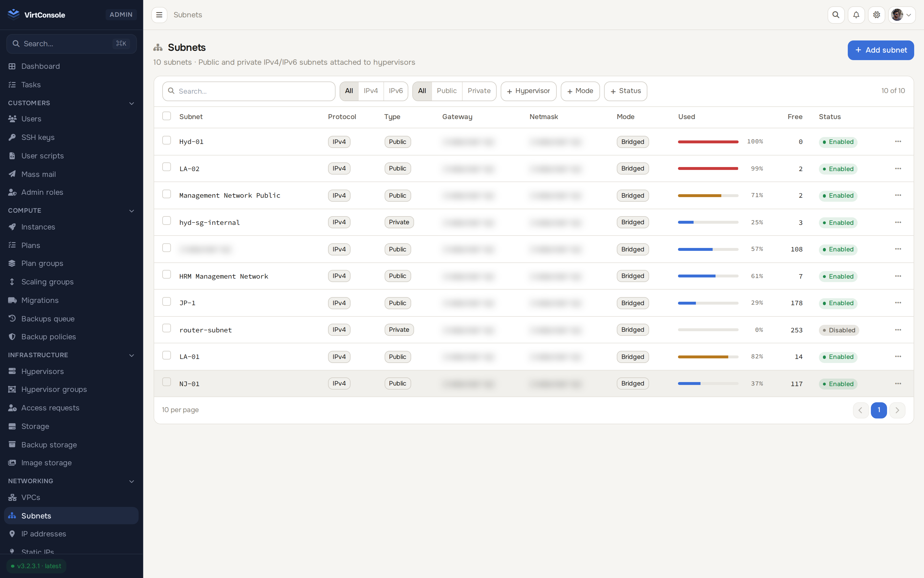Screen dimensions: 924x578
Task: Click the v3.2.3.1 latest version badge
Action: point(36,566)
